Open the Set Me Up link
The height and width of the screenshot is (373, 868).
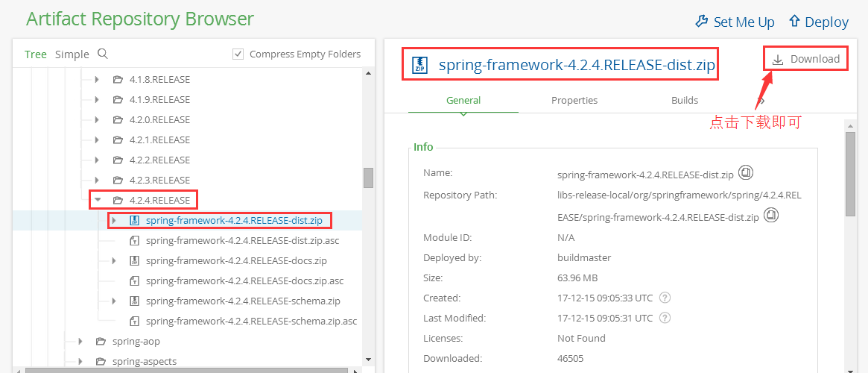tap(744, 22)
